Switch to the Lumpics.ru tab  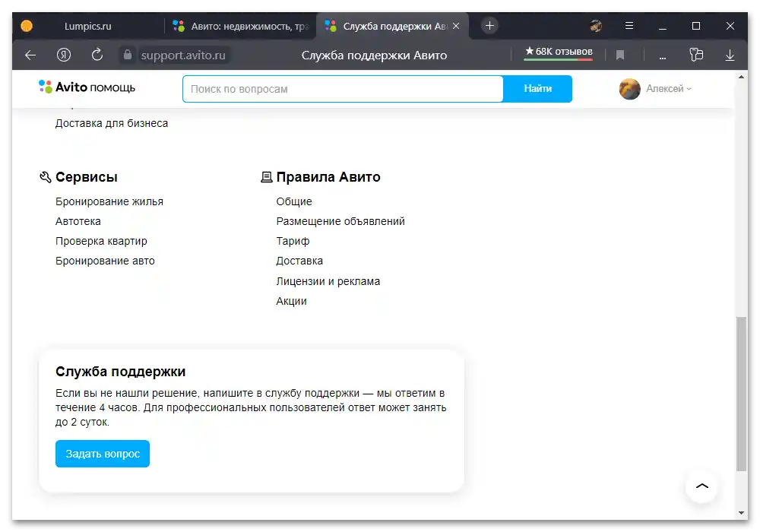[87, 26]
